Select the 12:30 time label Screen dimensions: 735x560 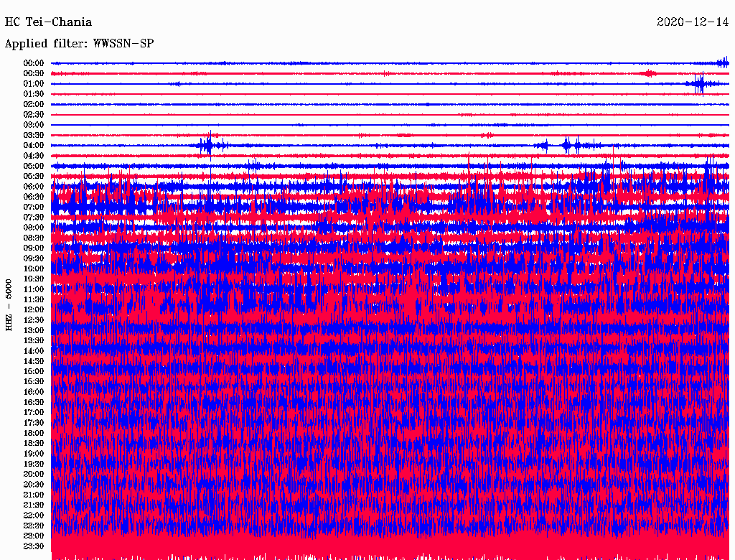(x=34, y=320)
